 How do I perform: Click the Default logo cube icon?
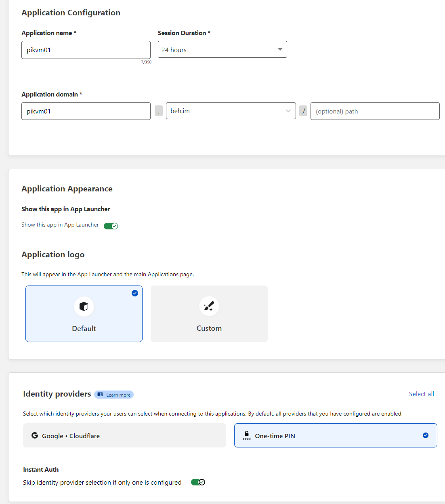(84, 307)
